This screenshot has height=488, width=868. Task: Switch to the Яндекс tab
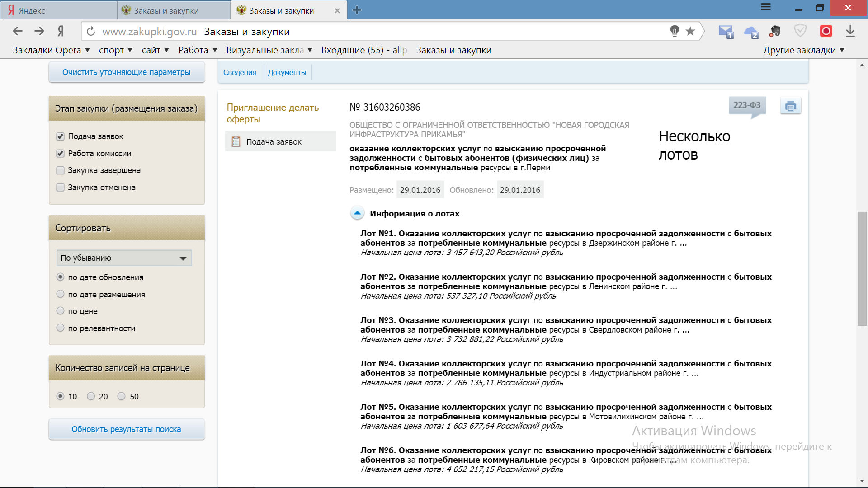pyautogui.click(x=59, y=10)
